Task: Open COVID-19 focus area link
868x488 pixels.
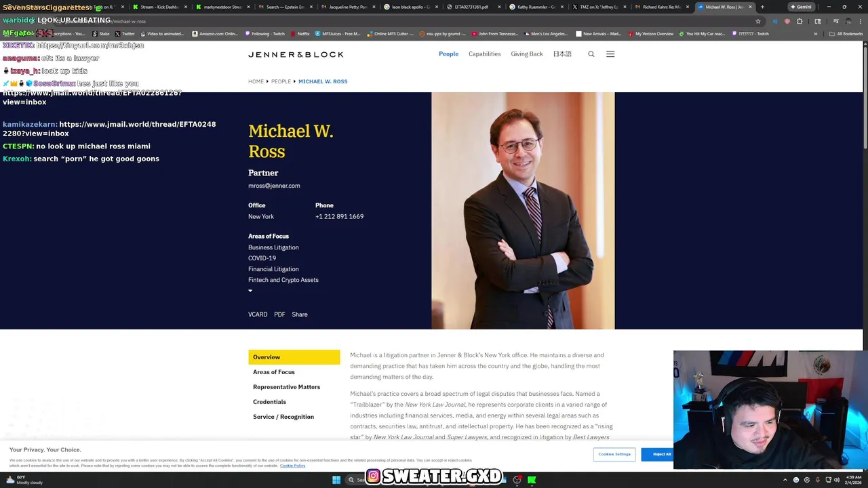Action: (262, 258)
